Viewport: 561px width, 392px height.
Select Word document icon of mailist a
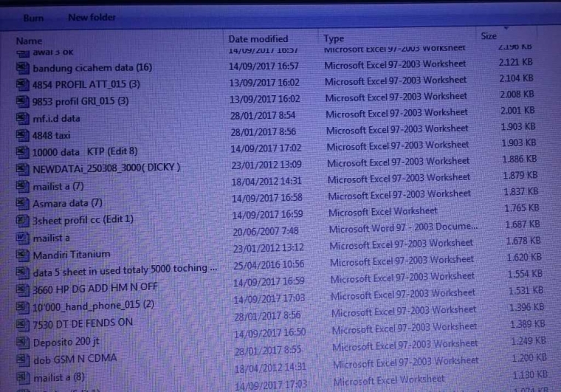(23, 238)
